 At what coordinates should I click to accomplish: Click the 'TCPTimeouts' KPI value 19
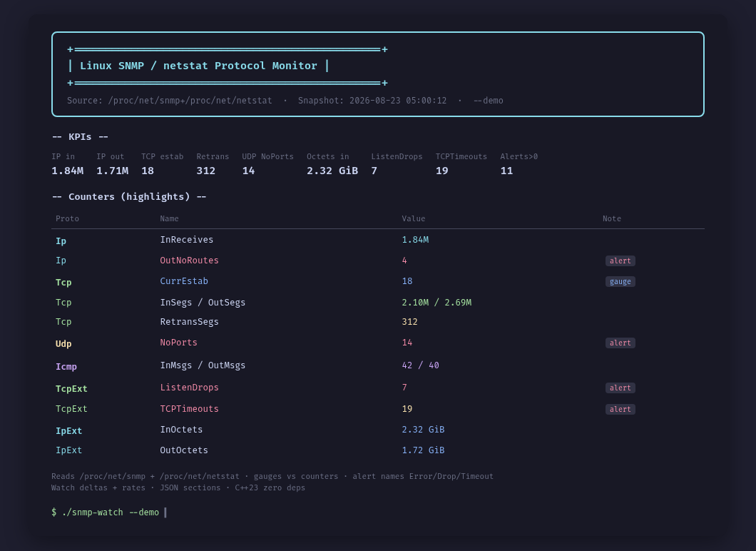[441, 171]
